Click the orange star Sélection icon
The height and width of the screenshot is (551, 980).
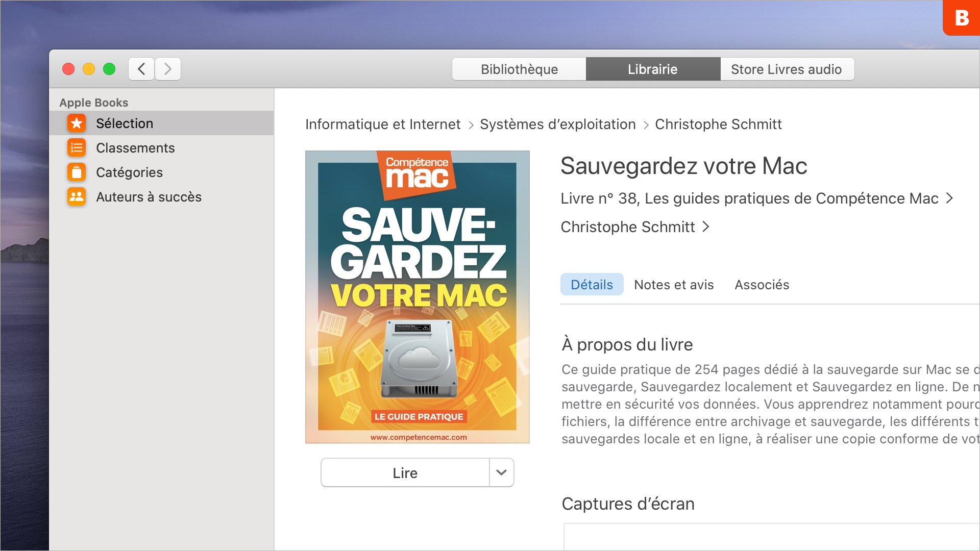pos(77,123)
